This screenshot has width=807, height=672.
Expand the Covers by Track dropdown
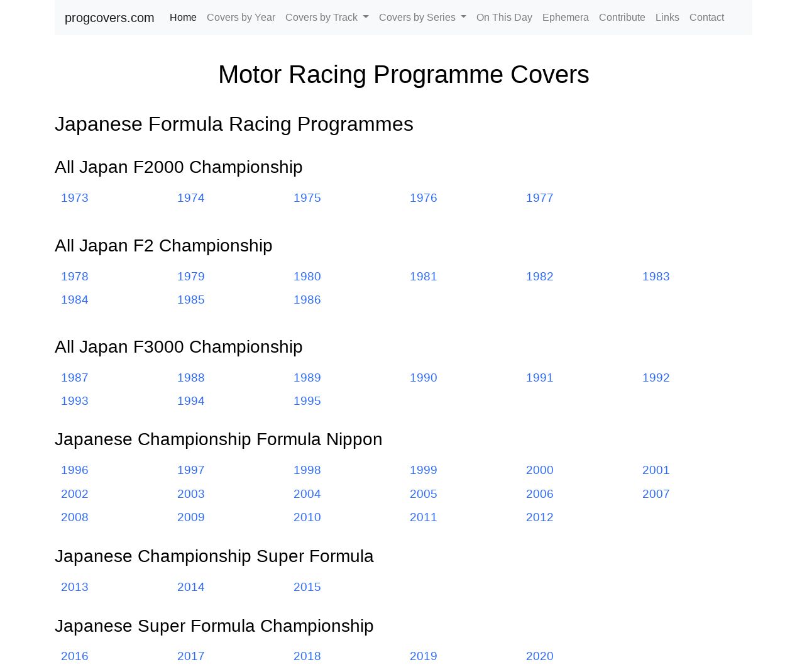pos(327,18)
